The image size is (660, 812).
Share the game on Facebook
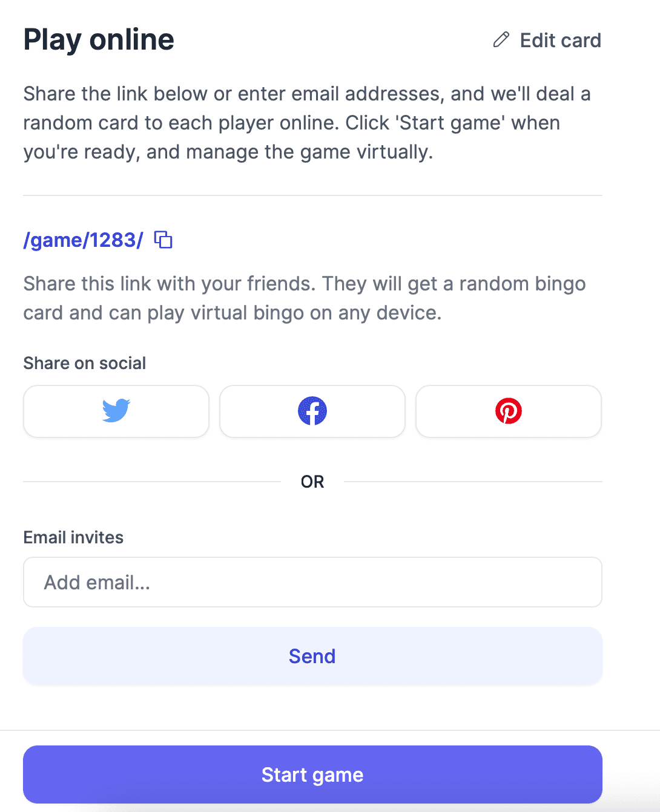click(x=312, y=411)
